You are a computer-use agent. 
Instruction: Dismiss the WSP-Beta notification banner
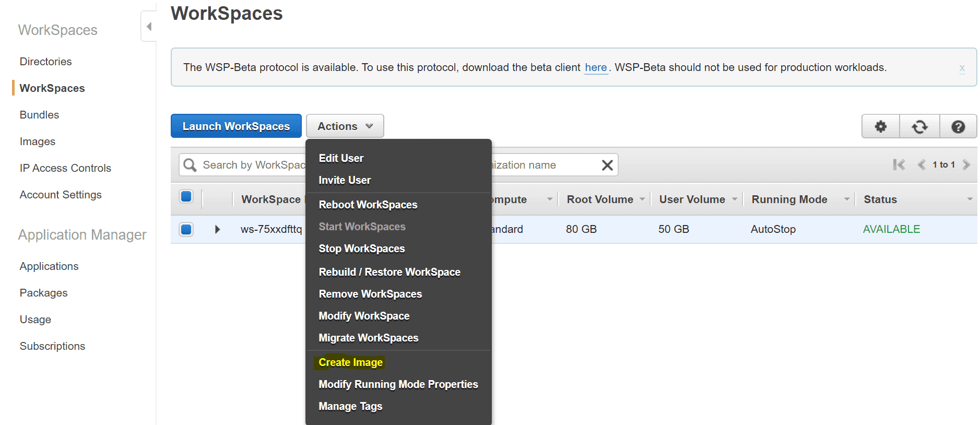961,68
